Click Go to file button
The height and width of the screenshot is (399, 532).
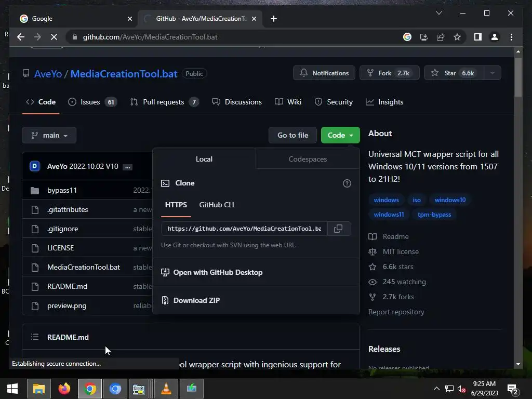pyautogui.click(x=293, y=136)
